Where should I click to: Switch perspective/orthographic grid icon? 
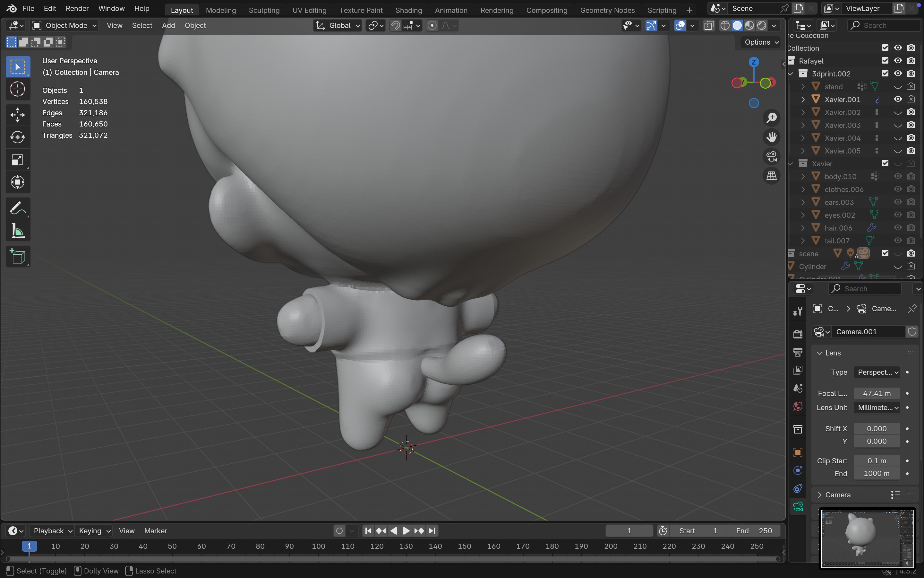point(772,176)
